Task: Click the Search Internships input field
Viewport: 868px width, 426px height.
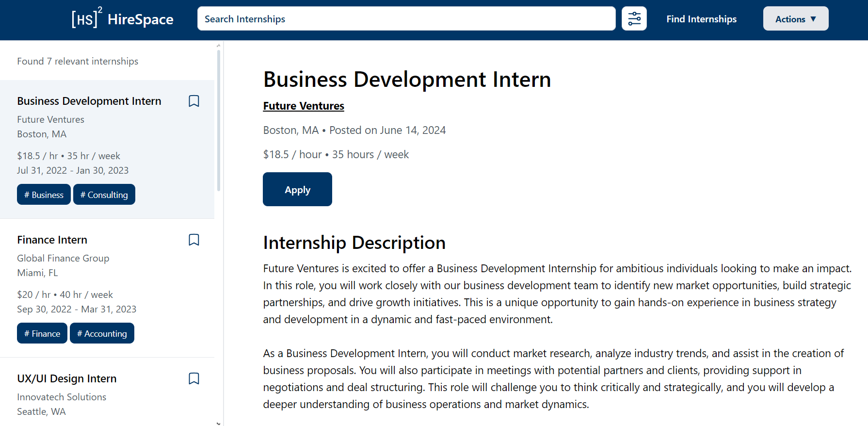Action: [x=406, y=18]
